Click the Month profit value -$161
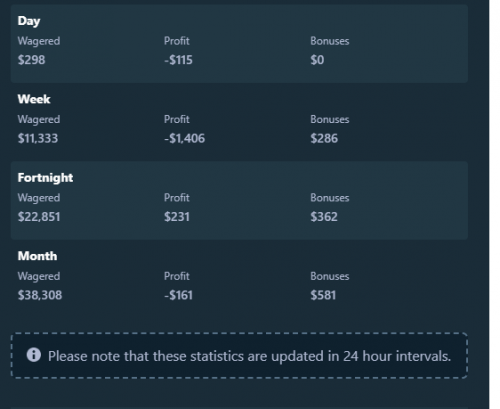The width and height of the screenshot is (500, 409). 178,295
